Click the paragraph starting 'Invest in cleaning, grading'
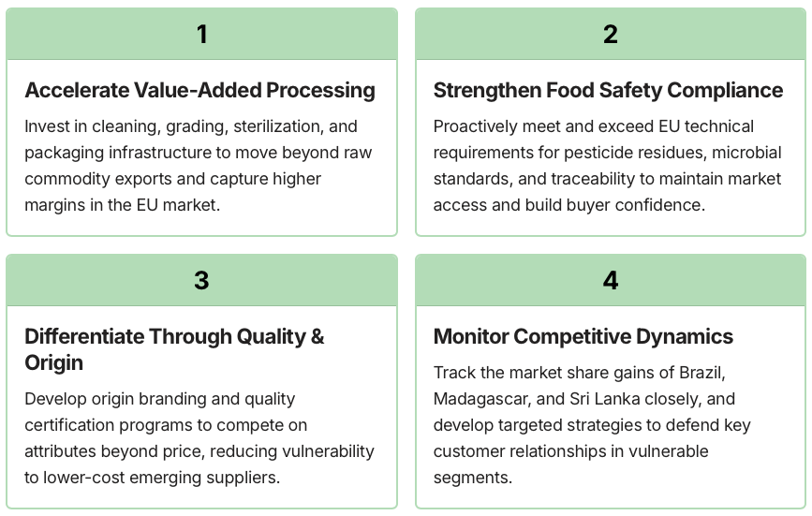This screenshot has height=516, width=812. pos(199,166)
